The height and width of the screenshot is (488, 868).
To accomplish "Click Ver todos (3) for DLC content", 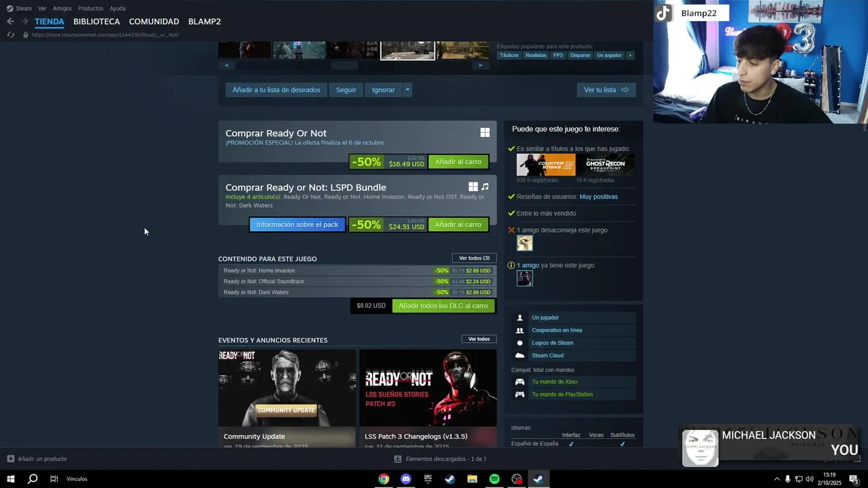I will 474,258.
